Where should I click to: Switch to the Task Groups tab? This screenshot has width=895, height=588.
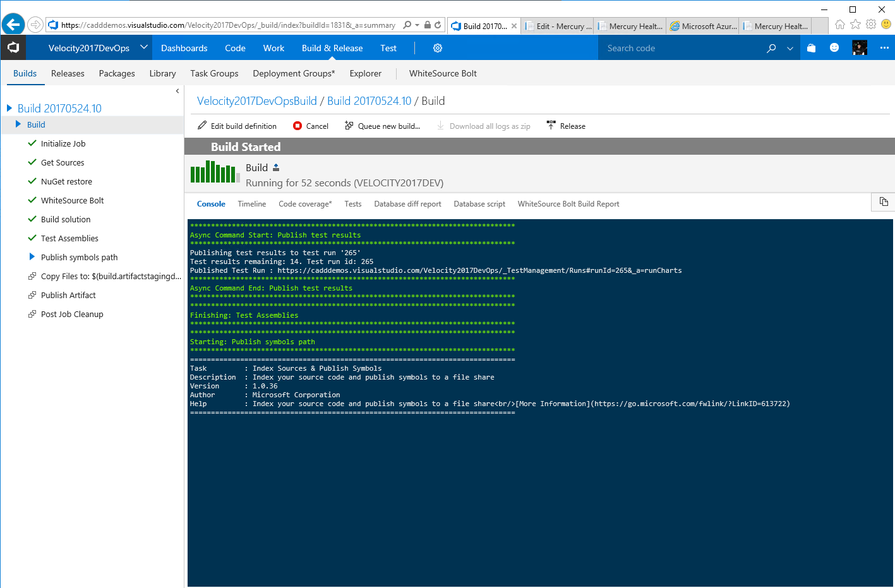pos(214,73)
